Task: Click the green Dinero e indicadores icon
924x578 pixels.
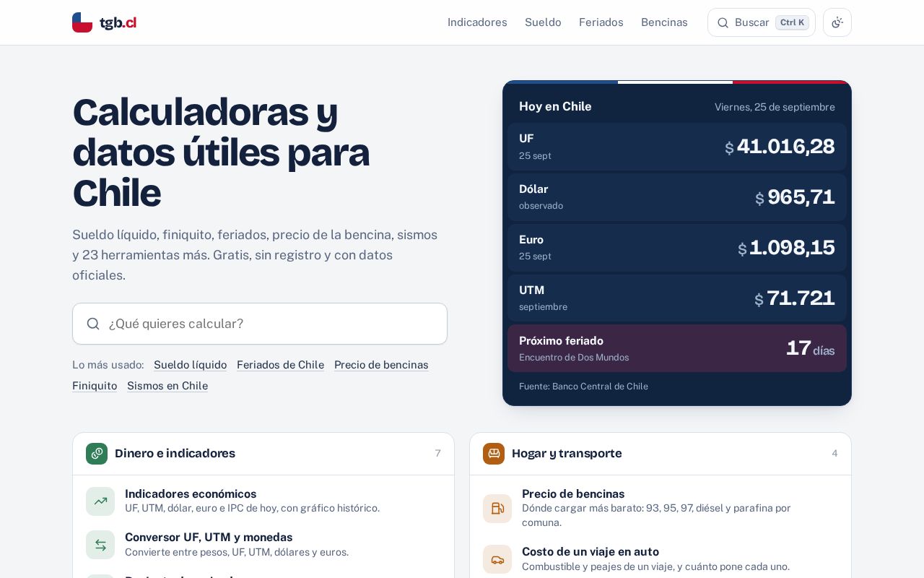Action: (x=97, y=454)
